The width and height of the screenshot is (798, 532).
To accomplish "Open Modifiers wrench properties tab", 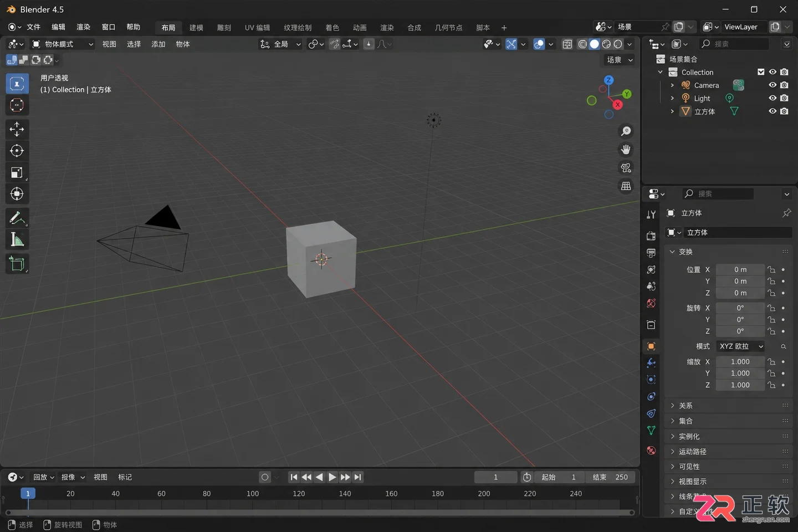I will [651, 363].
